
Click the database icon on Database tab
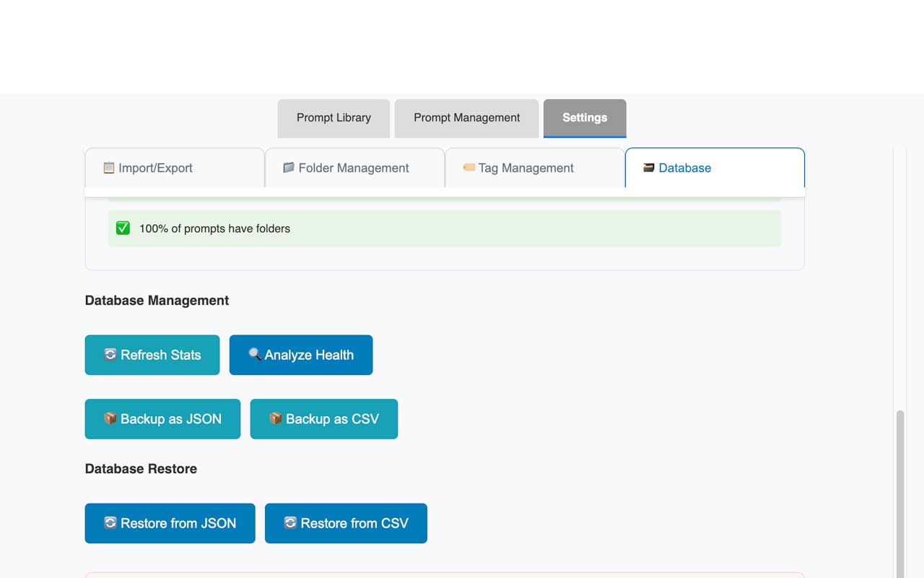[x=648, y=168]
